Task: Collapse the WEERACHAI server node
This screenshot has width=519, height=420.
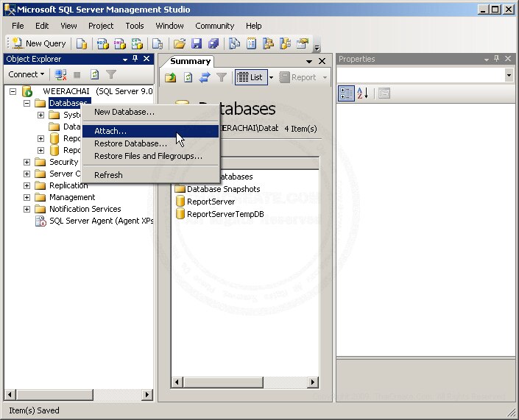Action: click(x=13, y=91)
